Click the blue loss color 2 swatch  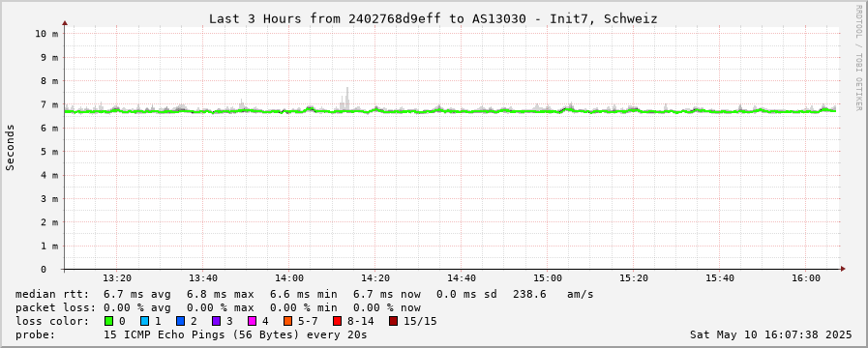click(x=180, y=321)
